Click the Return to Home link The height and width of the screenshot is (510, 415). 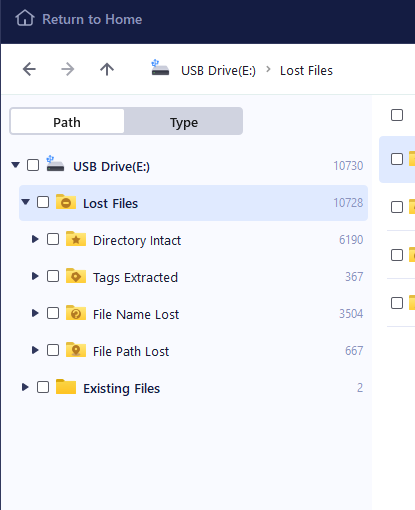(92, 19)
